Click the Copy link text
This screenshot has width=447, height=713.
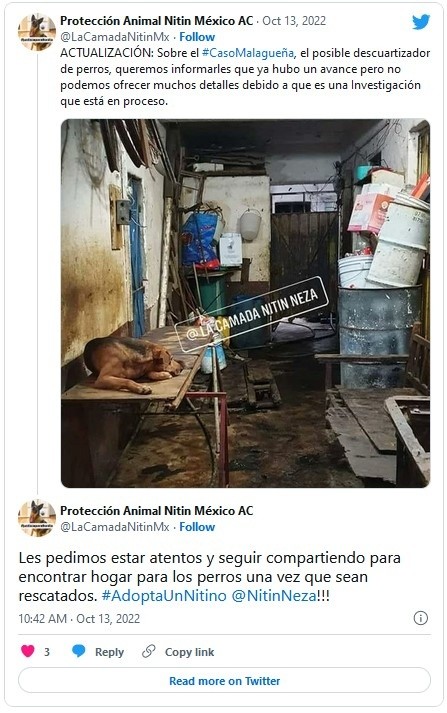[189, 652]
